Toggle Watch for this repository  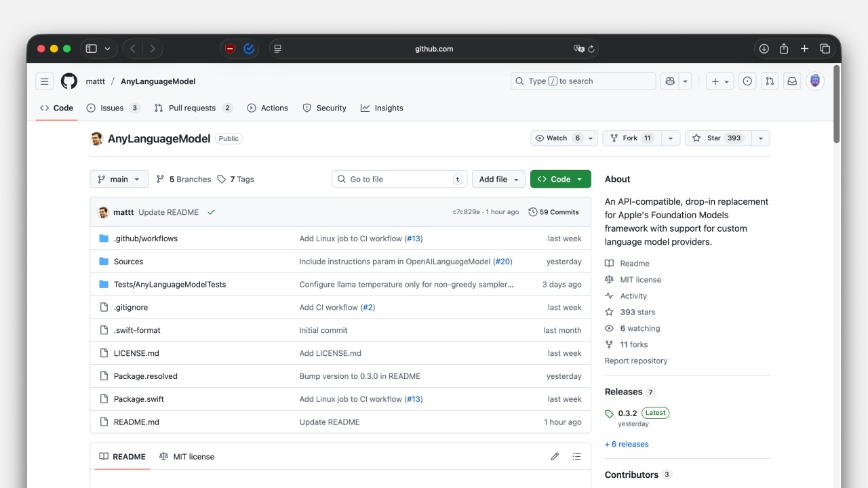pyautogui.click(x=557, y=138)
